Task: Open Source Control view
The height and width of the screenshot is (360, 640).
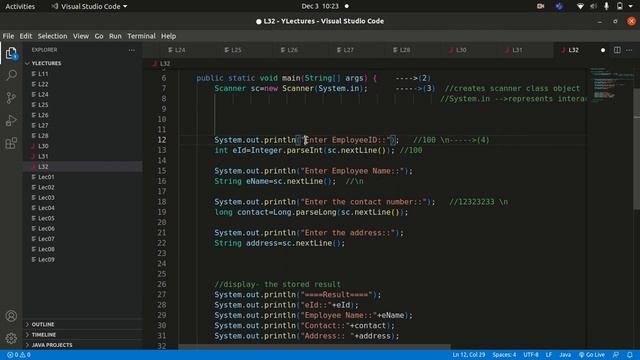Action: 11,98
